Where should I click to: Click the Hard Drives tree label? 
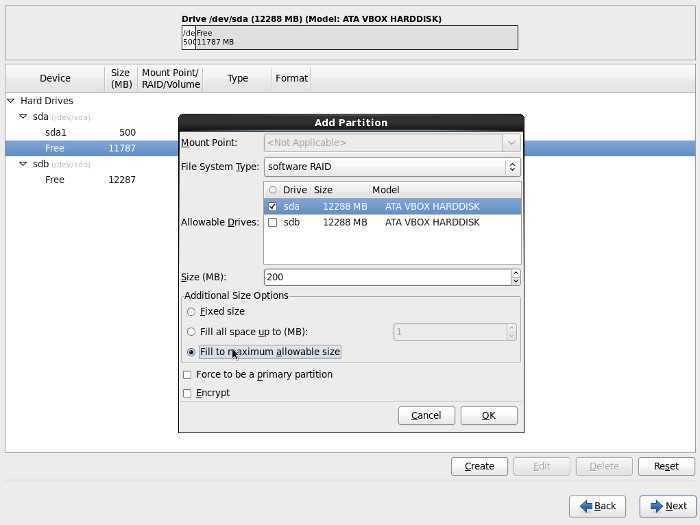[47, 101]
